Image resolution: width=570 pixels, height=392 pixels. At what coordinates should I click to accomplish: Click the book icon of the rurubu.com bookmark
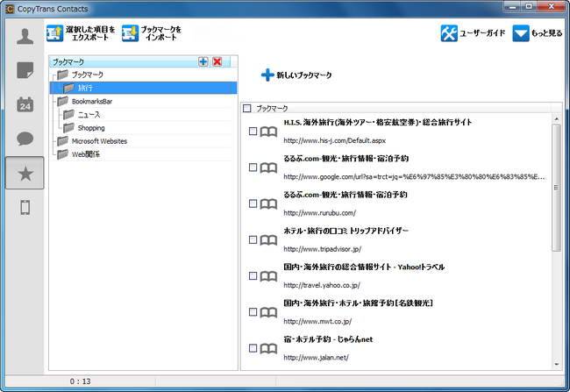[x=268, y=204]
